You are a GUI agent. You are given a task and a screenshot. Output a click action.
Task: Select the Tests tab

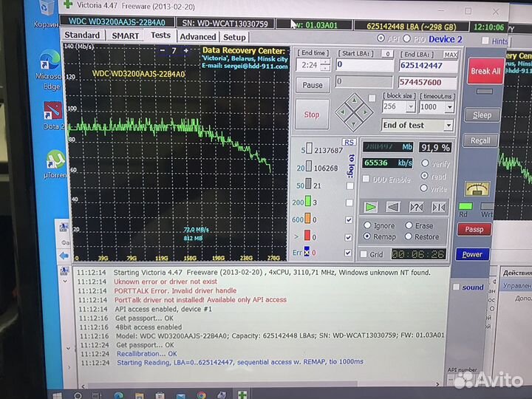(160, 35)
